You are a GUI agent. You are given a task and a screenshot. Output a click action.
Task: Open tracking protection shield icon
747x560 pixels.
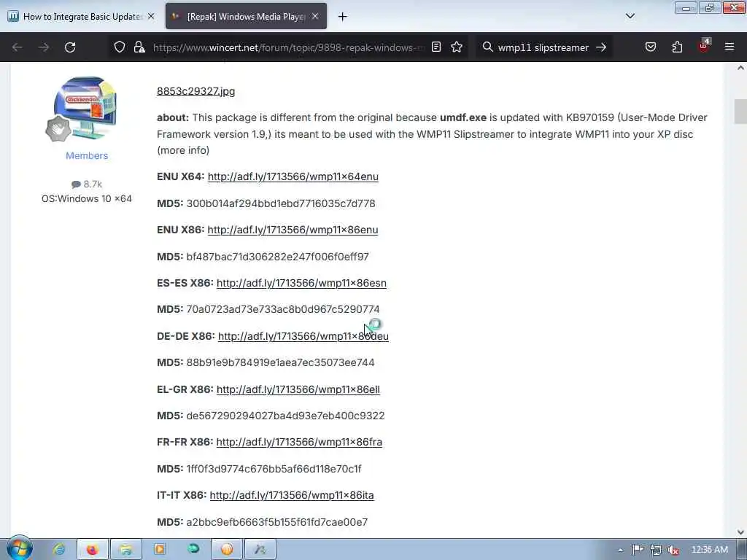[x=120, y=47]
